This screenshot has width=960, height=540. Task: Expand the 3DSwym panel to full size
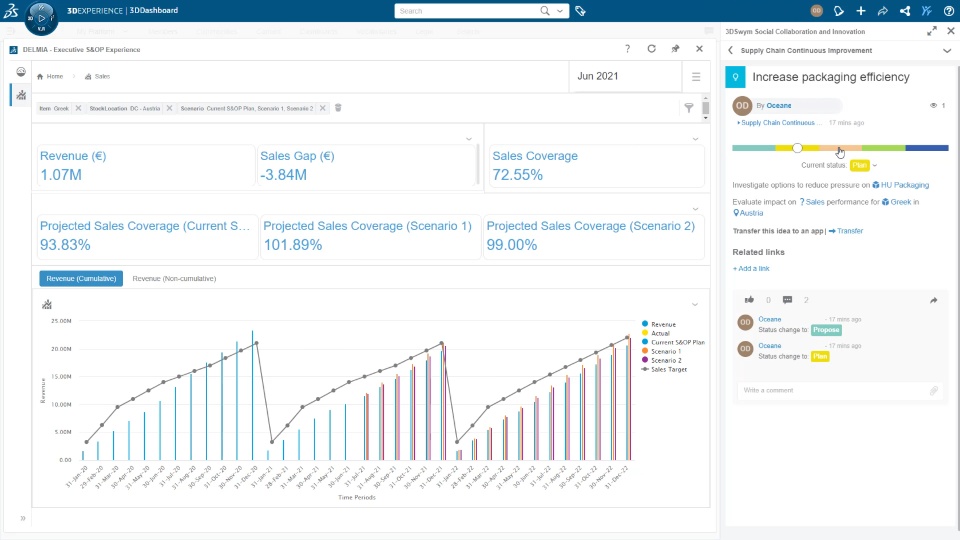coord(932,31)
